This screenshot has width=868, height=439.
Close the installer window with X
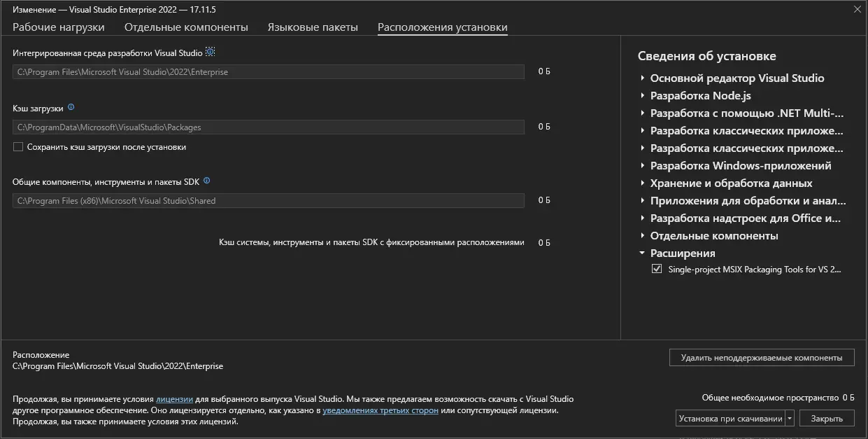(x=858, y=9)
